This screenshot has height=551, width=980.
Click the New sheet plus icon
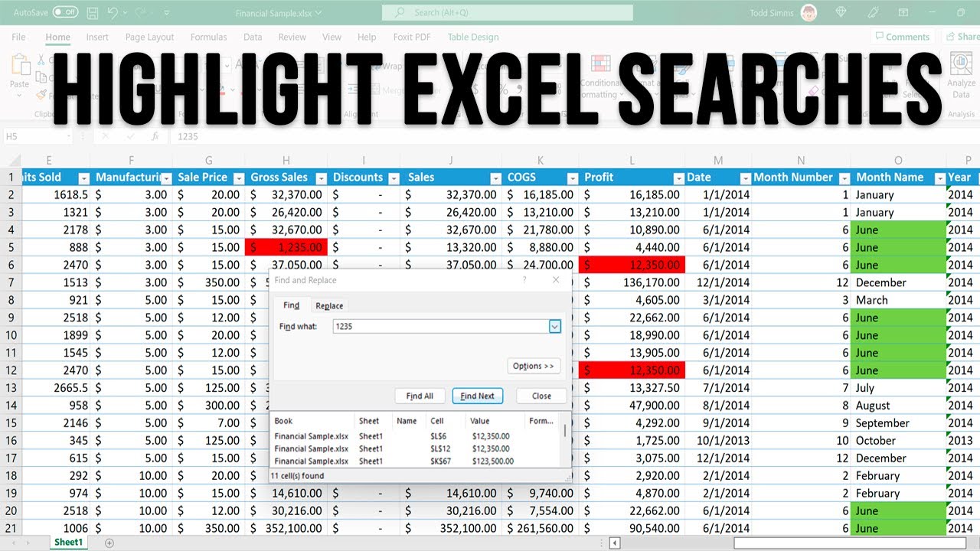click(x=109, y=543)
